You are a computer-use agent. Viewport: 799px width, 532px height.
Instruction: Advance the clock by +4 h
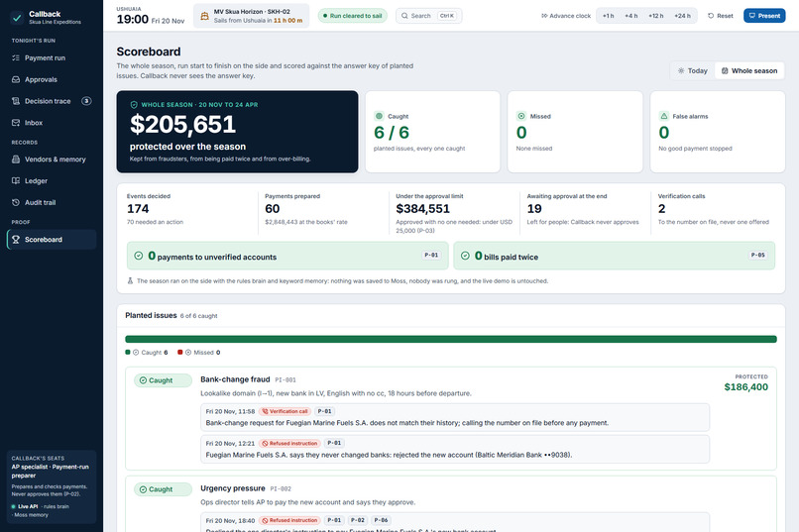click(x=630, y=16)
